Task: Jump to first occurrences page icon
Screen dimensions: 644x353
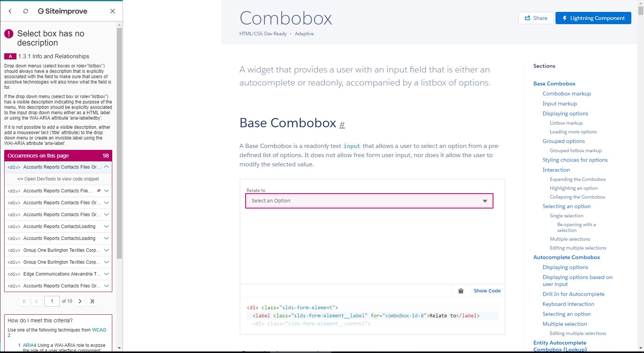Action: coord(24,301)
